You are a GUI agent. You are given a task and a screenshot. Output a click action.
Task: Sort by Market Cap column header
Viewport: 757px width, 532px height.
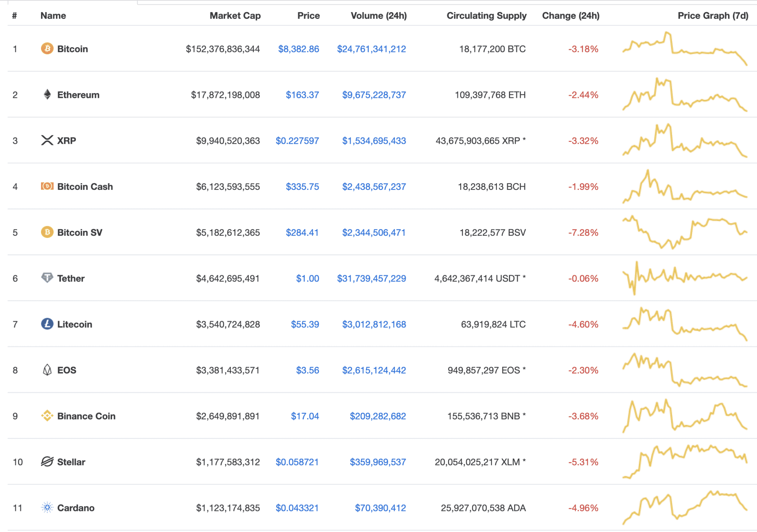(x=235, y=16)
